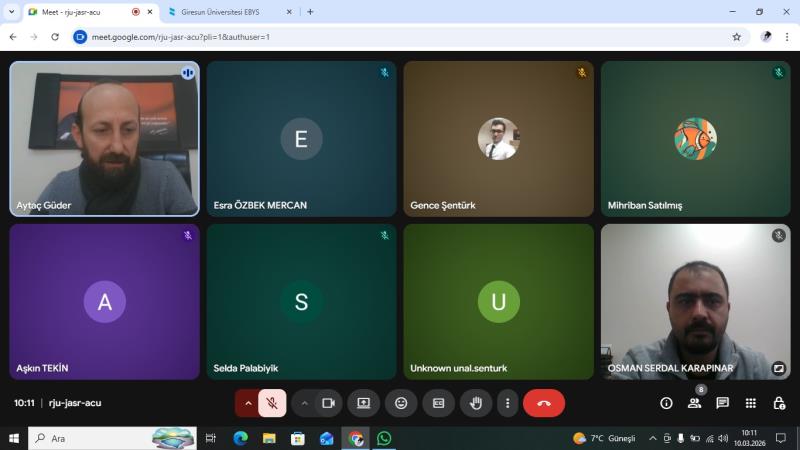Expand audio settings arrow beside microphone
The image size is (800, 450).
click(x=248, y=403)
